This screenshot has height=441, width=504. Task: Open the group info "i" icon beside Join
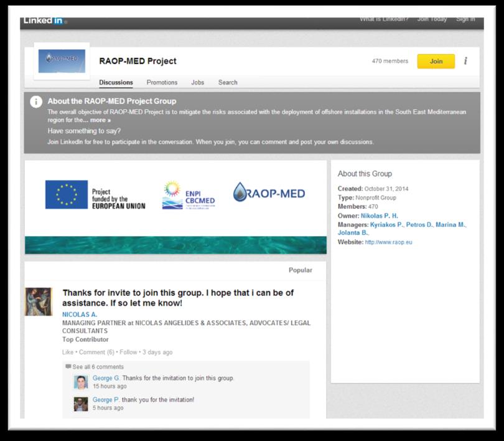(x=465, y=61)
